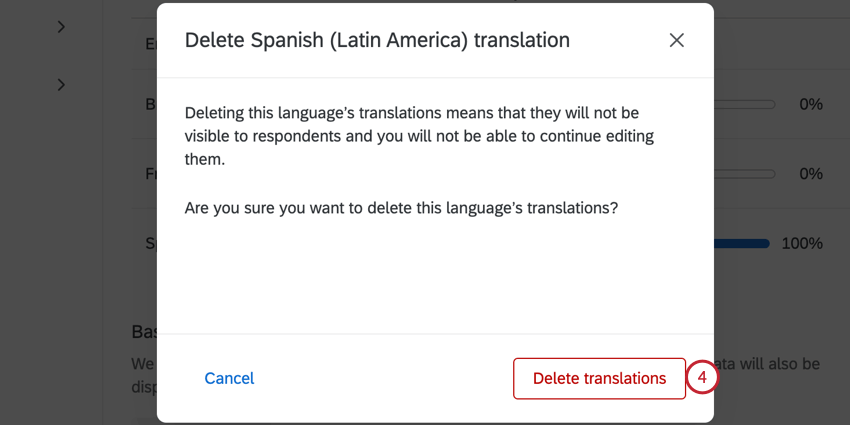
Task: Click the blue 100% progress bar
Action: coord(742,243)
